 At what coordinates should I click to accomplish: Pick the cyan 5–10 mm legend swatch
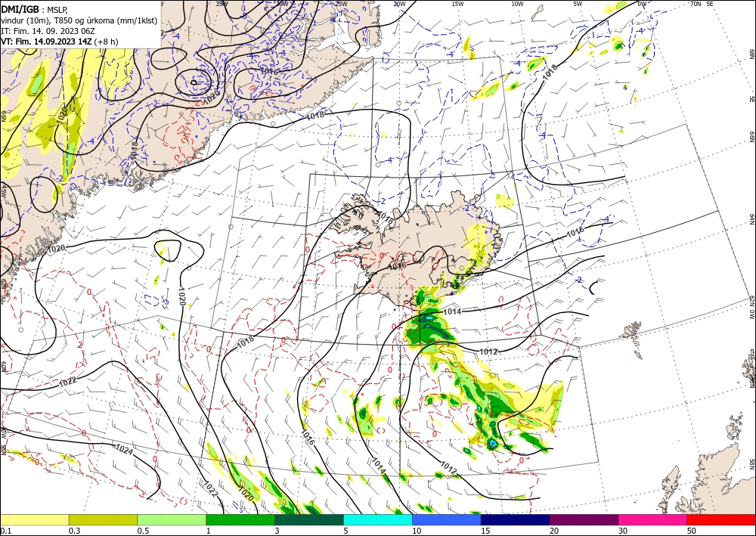[378, 519]
